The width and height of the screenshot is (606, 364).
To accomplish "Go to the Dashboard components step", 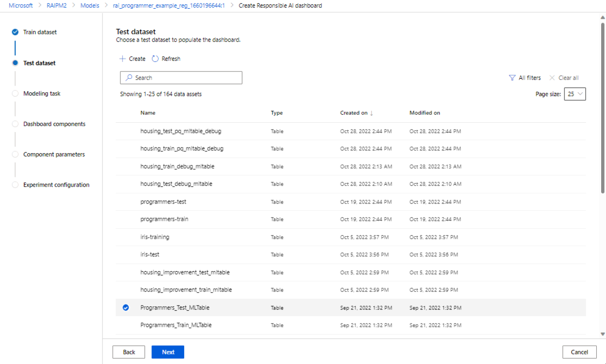I will click(54, 124).
